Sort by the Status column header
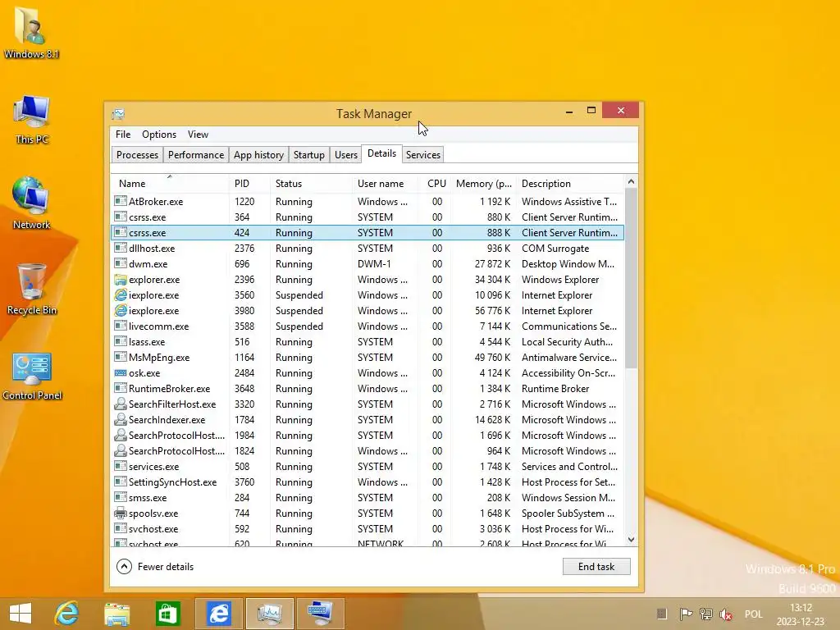The height and width of the screenshot is (630, 840). point(311,183)
